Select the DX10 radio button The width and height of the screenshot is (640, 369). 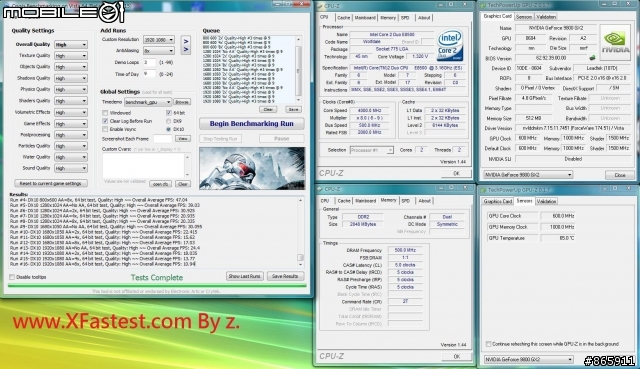click(168, 129)
